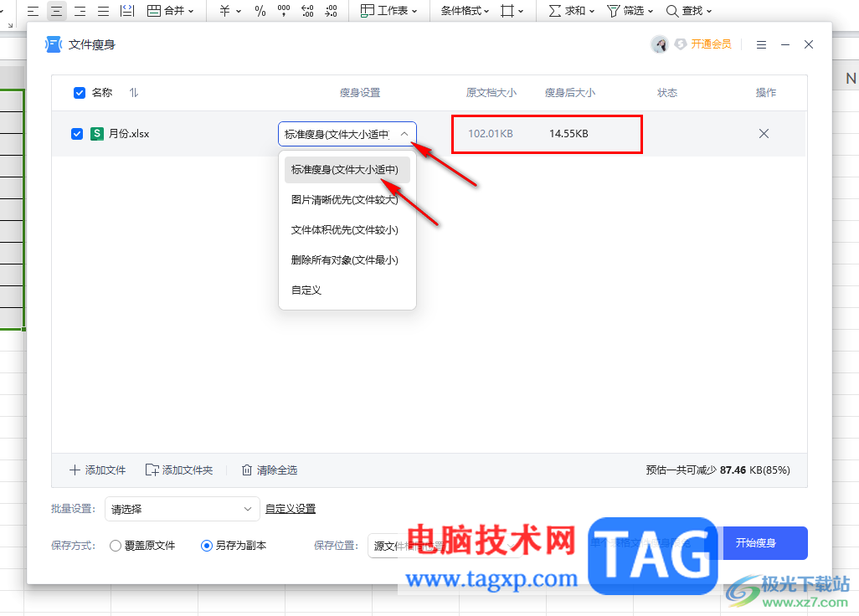Image resolution: width=859 pixels, height=616 pixels.
Task: Uncheck the 月份.xlsx file checkbox
Action: [x=77, y=134]
